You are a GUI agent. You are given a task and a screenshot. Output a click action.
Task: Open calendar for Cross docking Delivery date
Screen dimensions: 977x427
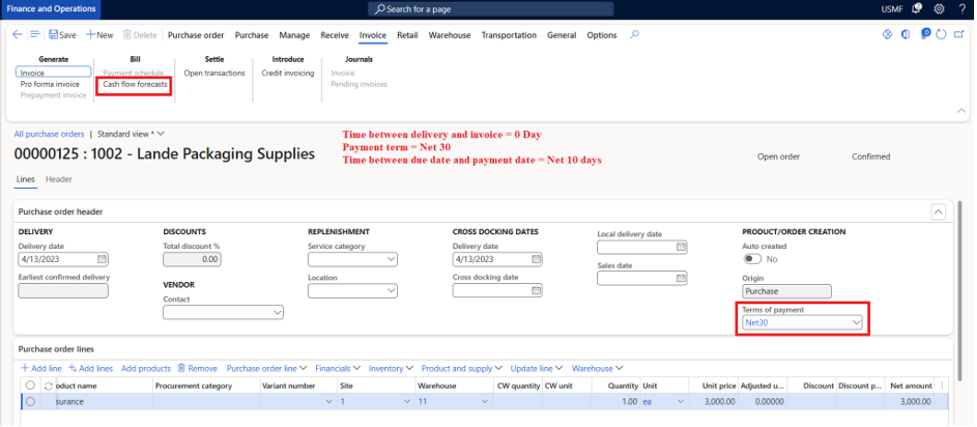pos(536,259)
